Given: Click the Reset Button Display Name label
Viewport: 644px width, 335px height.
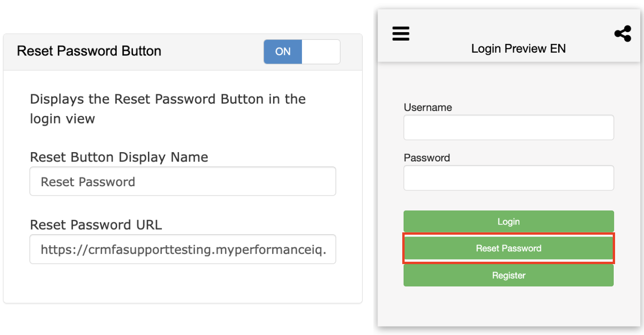Looking at the screenshot, I should pyautogui.click(x=119, y=157).
